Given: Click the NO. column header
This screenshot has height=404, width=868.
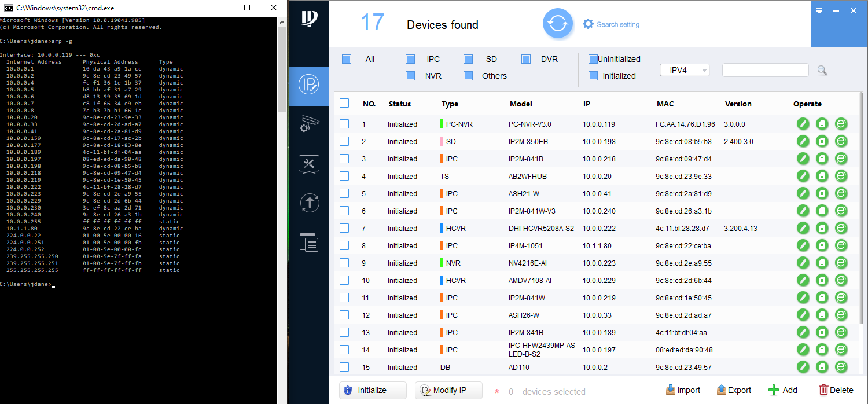Looking at the screenshot, I should [x=369, y=104].
